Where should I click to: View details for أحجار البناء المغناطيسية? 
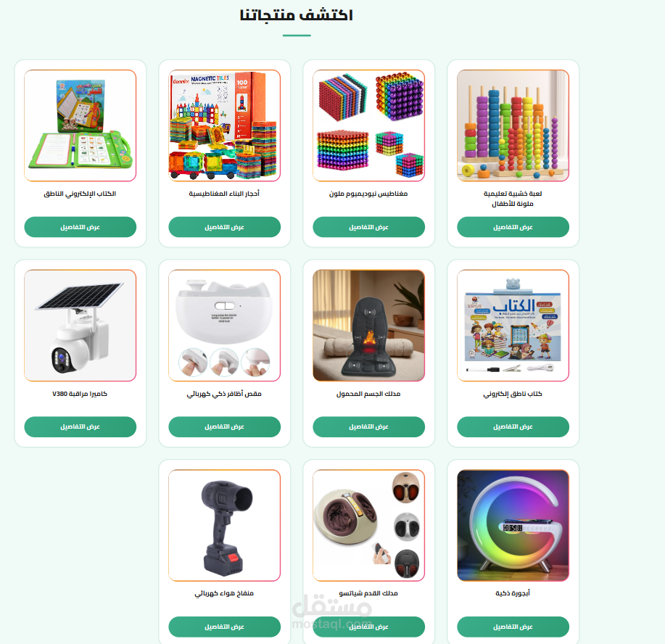tap(224, 227)
